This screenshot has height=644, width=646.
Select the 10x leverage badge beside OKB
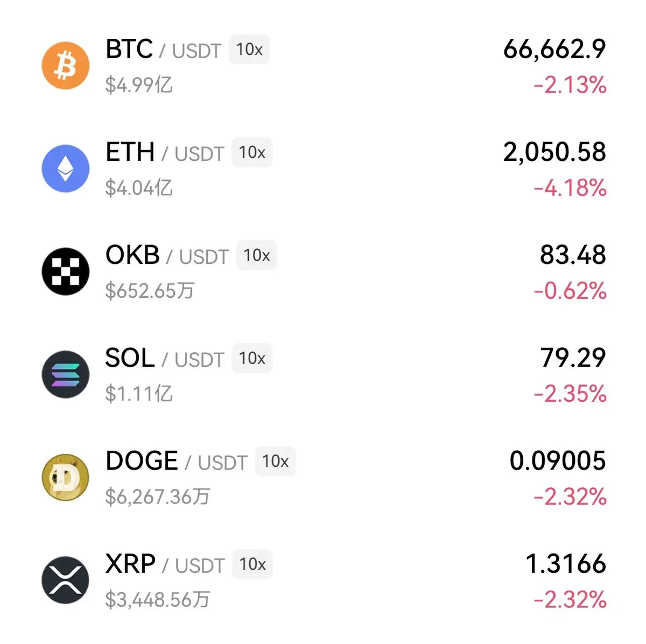tap(257, 255)
